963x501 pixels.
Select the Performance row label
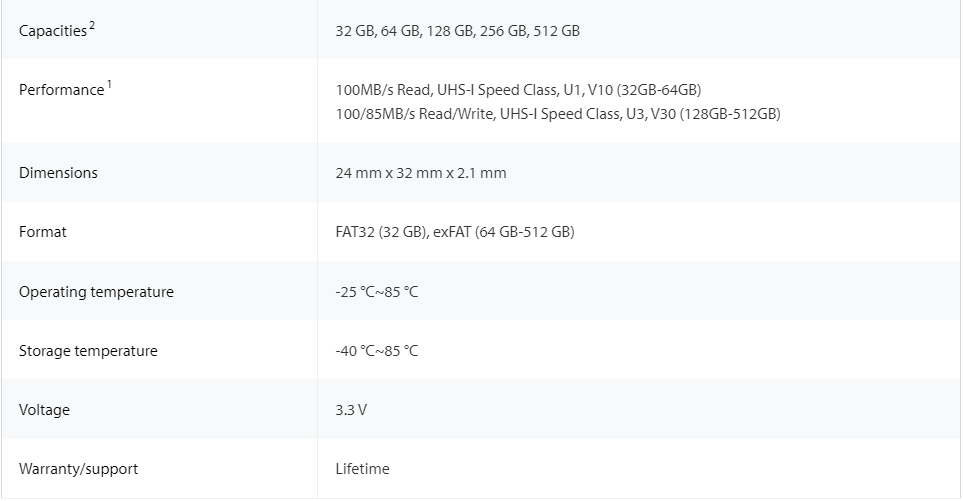pos(61,90)
